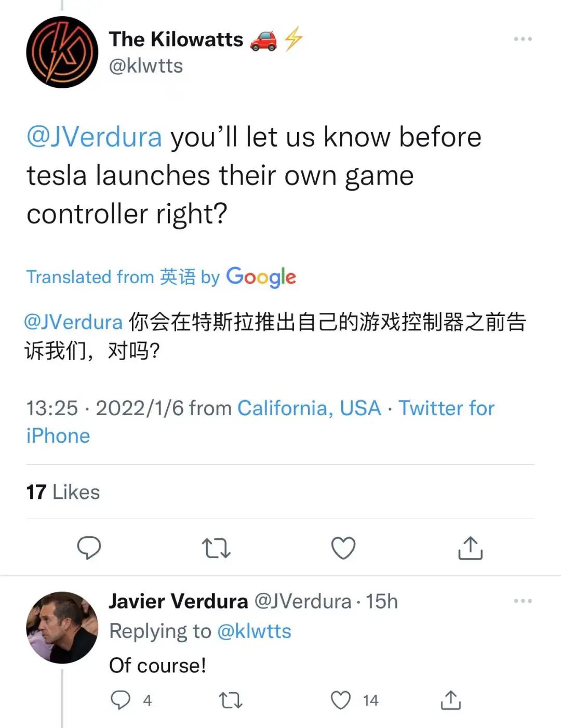Click The Kilowatts display name
The width and height of the screenshot is (561, 728).
pyautogui.click(x=176, y=39)
